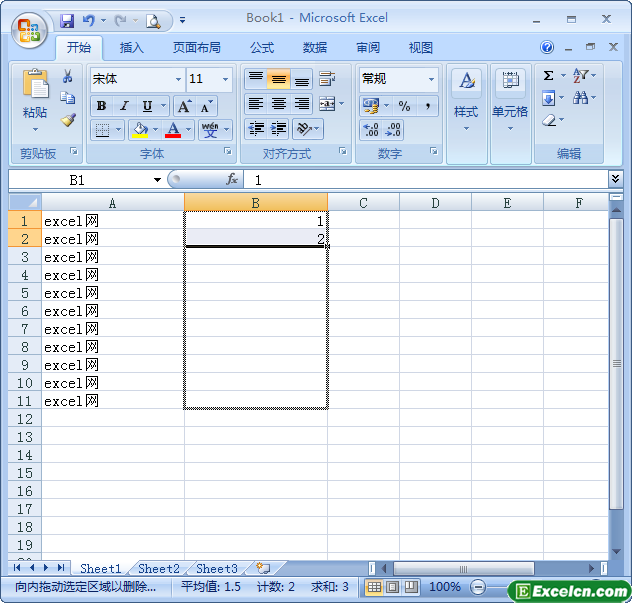Open Sheet2 worksheet tab

[159, 568]
